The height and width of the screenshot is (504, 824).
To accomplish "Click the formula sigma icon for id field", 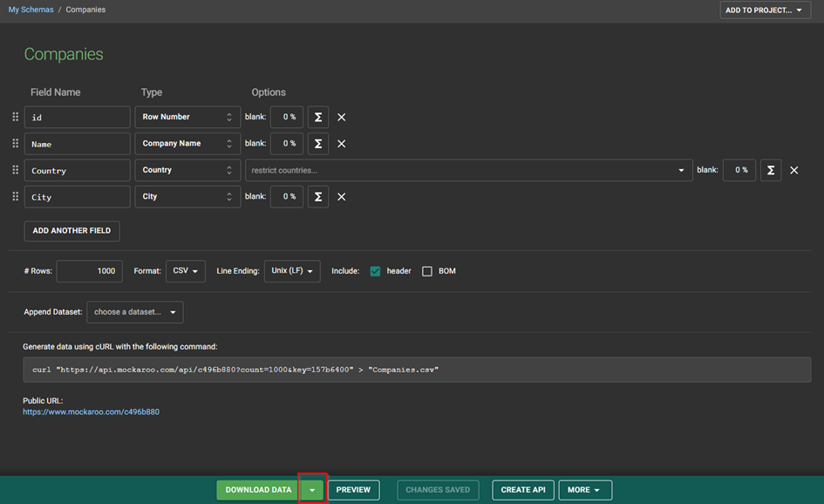I will 318,117.
